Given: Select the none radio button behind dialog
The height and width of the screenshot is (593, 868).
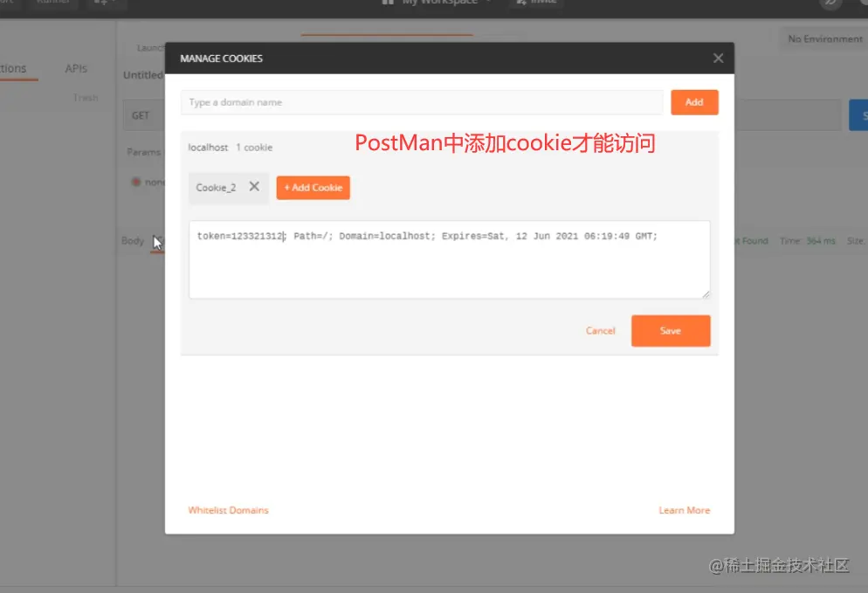Looking at the screenshot, I should (x=136, y=182).
